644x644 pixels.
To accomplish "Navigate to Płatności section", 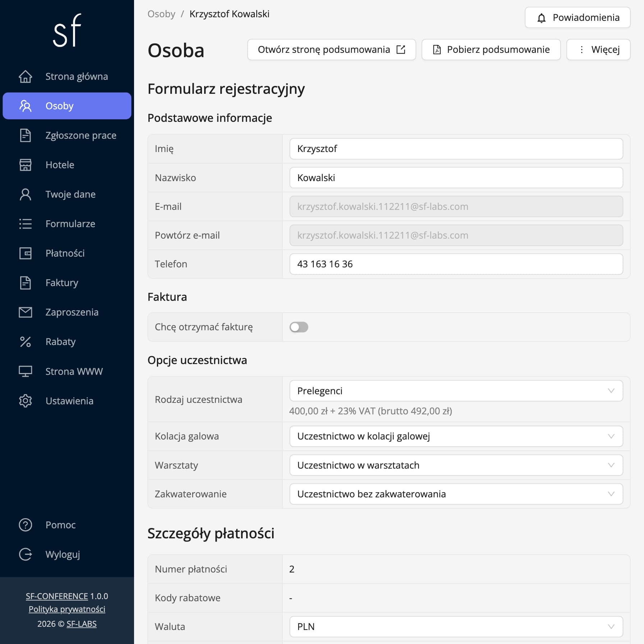I will pos(67,253).
